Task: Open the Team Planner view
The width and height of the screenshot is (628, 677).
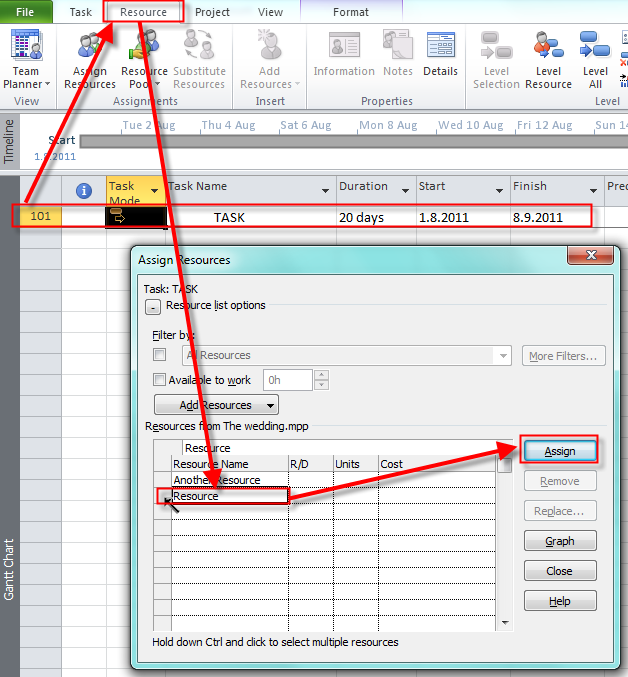Action: [x=26, y=60]
